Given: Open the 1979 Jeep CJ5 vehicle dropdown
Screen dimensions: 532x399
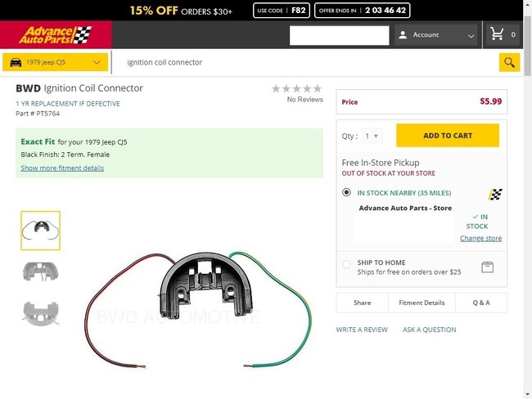Looking at the screenshot, I should coord(56,62).
